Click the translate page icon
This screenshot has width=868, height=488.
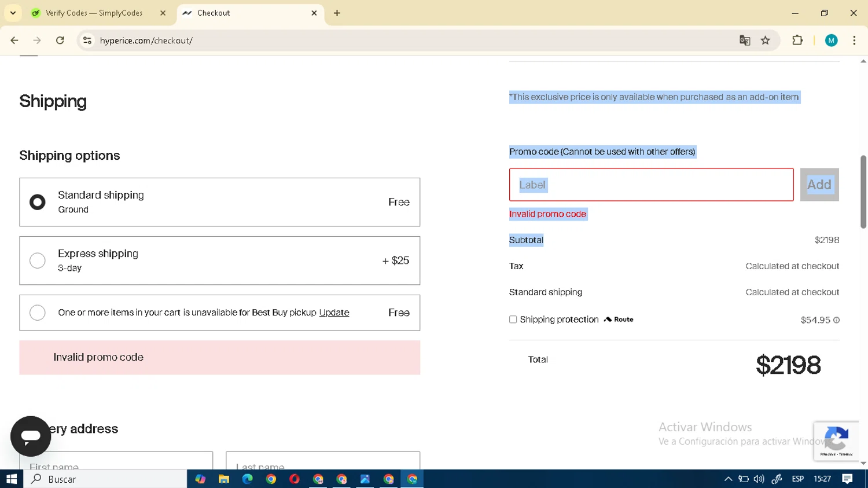[745, 41]
